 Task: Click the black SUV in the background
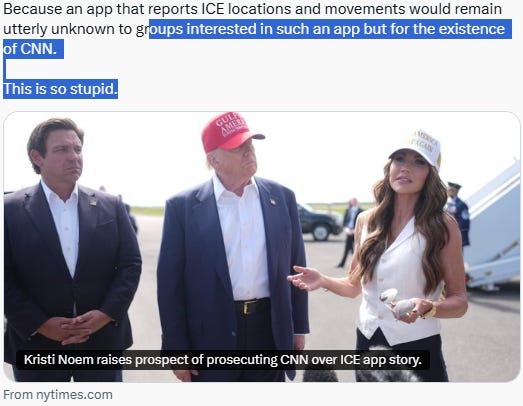[318, 223]
